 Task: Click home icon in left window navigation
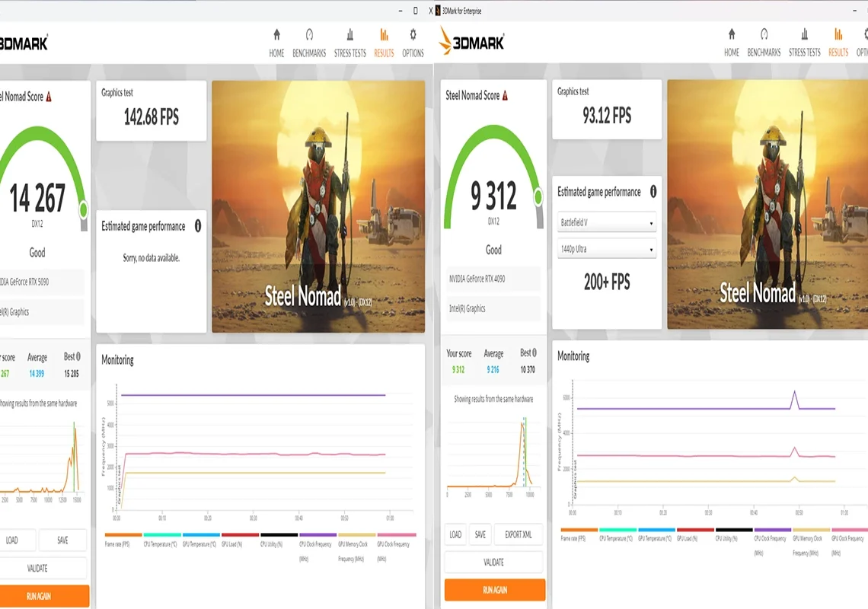click(277, 35)
